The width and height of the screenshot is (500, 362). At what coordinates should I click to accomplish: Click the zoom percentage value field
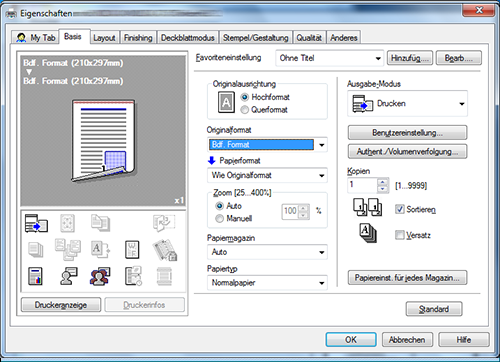coord(291,211)
